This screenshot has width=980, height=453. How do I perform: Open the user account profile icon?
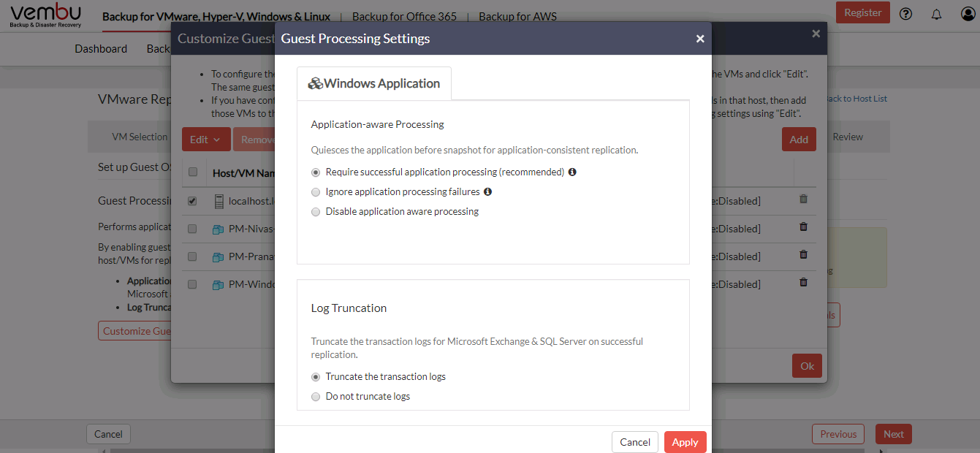coord(968,14)
